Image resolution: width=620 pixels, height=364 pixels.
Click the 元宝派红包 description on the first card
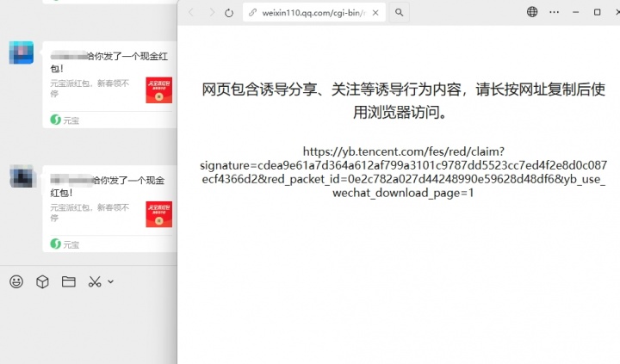click(x=90, y=89)
